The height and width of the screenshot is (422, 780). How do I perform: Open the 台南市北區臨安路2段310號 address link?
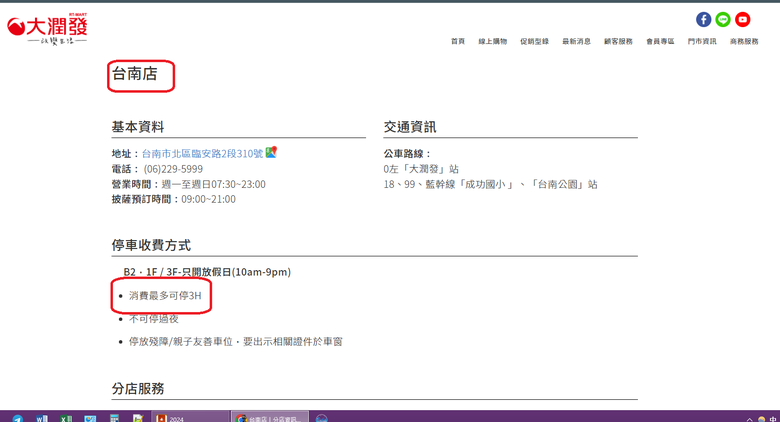click(x=202, y=154)
